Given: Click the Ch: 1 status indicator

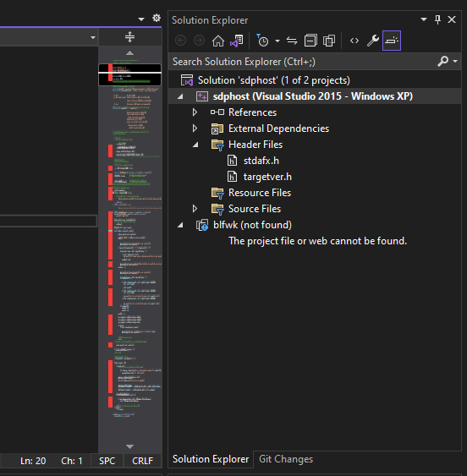Looking at the screenshot, I should [72, 461].
